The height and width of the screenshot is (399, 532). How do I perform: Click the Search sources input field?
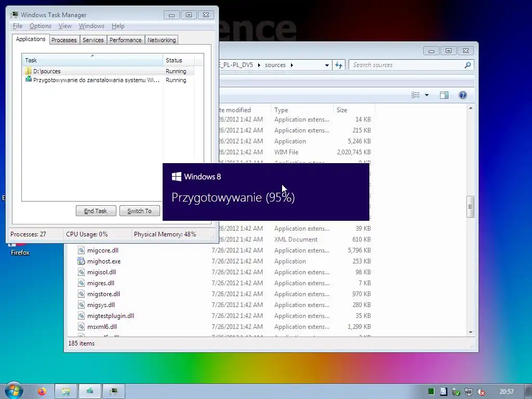pos(406,65)
